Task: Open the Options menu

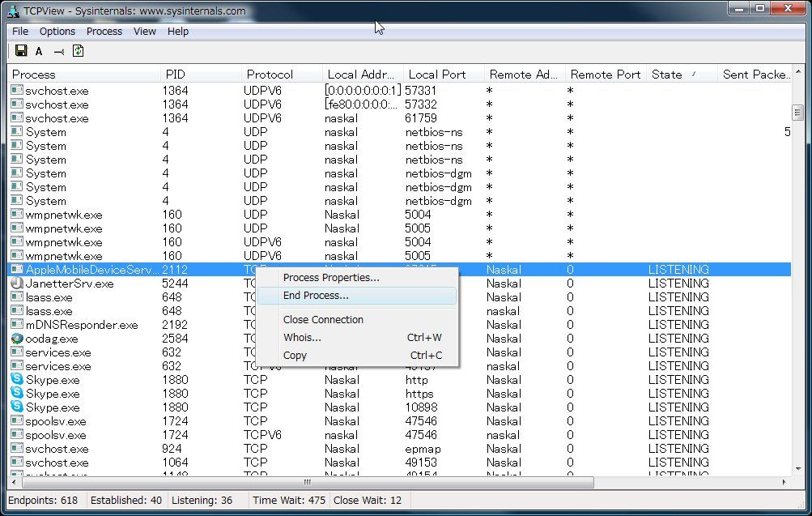Action: 57,31
